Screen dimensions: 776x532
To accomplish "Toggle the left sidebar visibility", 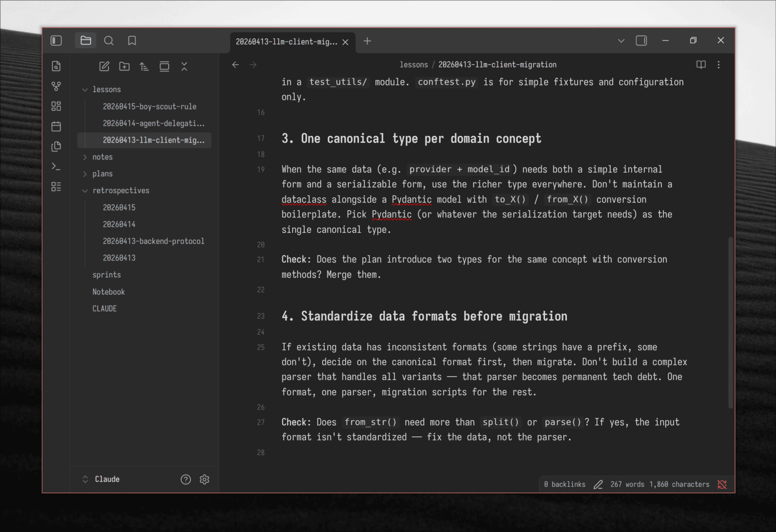I will tap(56, 40).
